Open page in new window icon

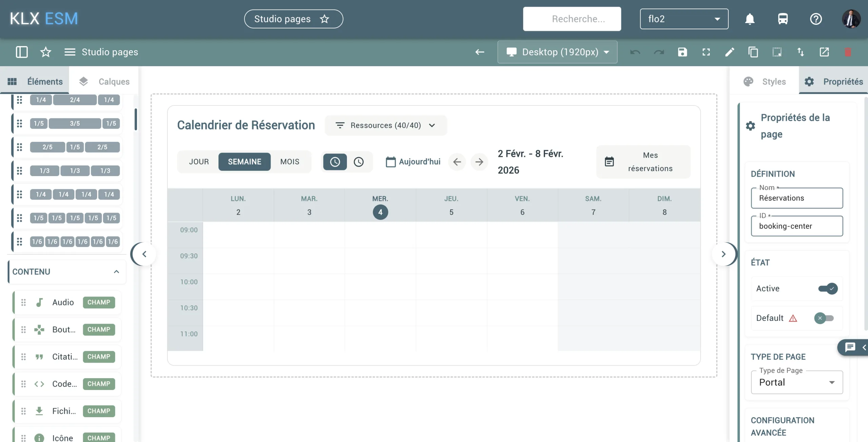coord(824,52)
